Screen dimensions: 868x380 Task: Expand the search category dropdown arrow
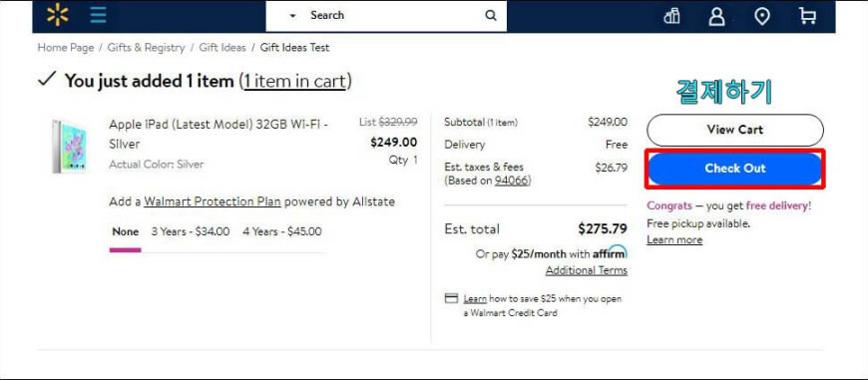(x=293, y=16)
